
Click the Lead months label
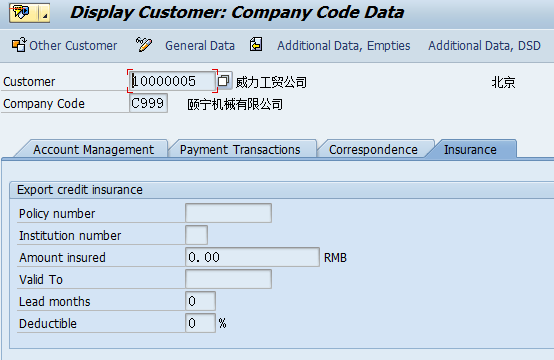coord(55,302)
